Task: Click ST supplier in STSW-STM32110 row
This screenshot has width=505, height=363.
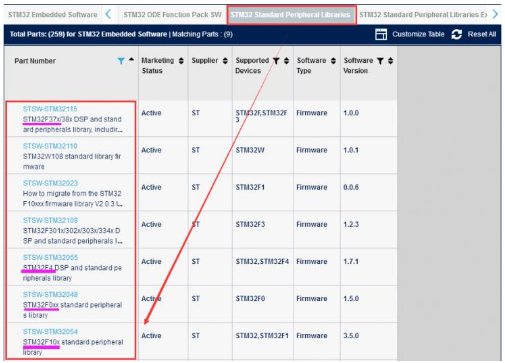Action: coord(196,150)
